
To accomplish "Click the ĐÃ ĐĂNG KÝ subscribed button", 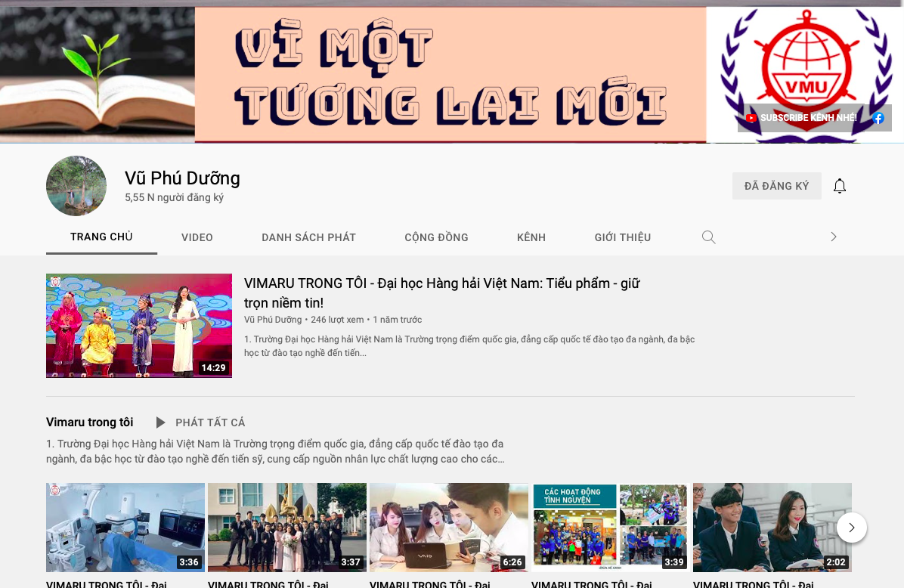I will (776, 186).
